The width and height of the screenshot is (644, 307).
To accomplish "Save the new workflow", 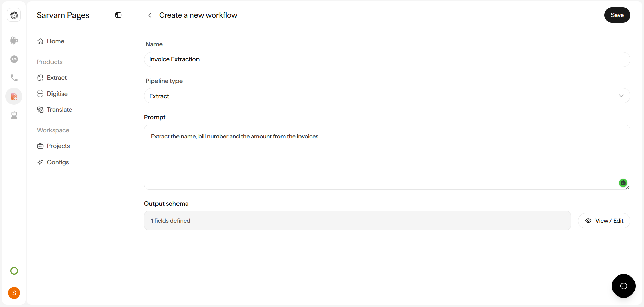I will pos(617,15).
